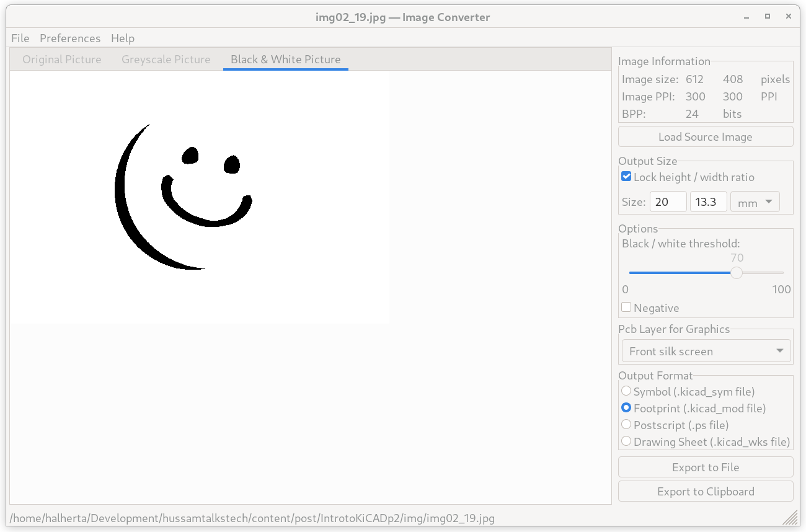This screenshot has height=532, width=806.
Task: Switch to the Greyscale Picture tab
Action: [166, 60]
